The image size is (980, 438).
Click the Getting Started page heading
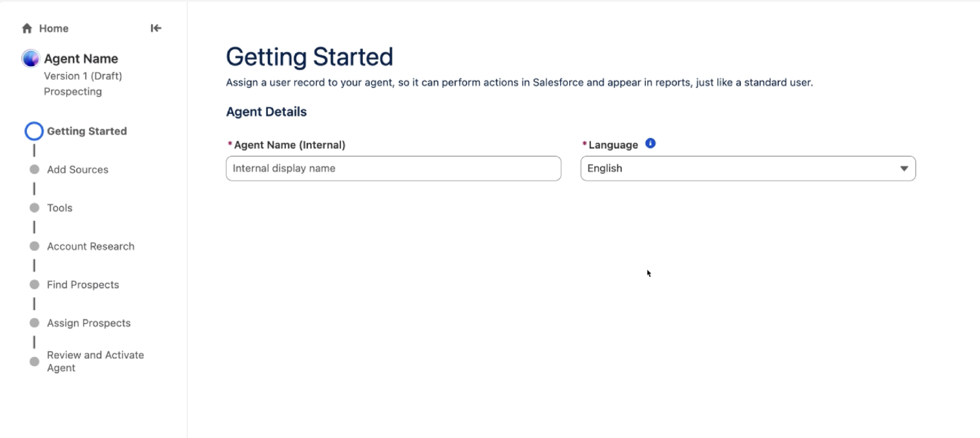pyautogui.click(x=309, y=57)
